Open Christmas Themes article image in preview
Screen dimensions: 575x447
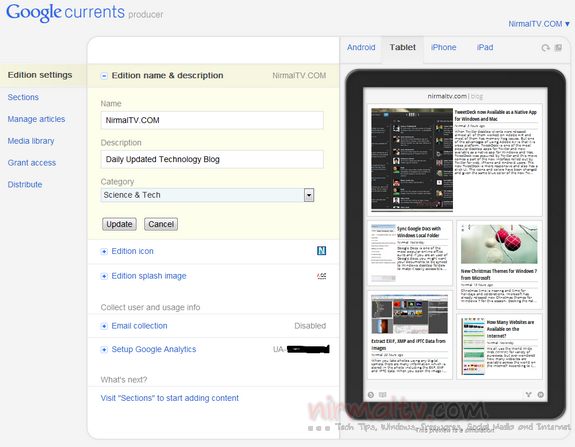[x=499, y=244]
